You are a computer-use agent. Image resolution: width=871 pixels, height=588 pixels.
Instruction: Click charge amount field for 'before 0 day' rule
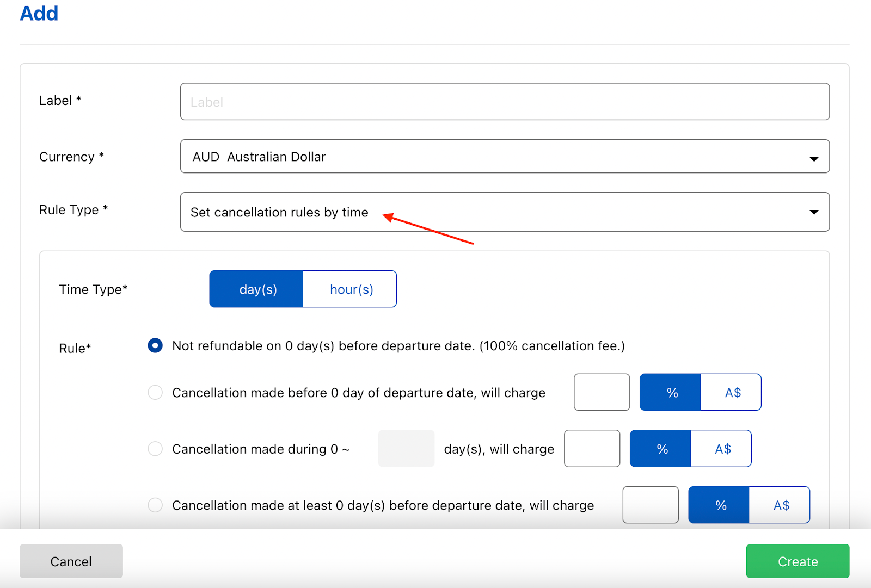click(x=602, y=392)
